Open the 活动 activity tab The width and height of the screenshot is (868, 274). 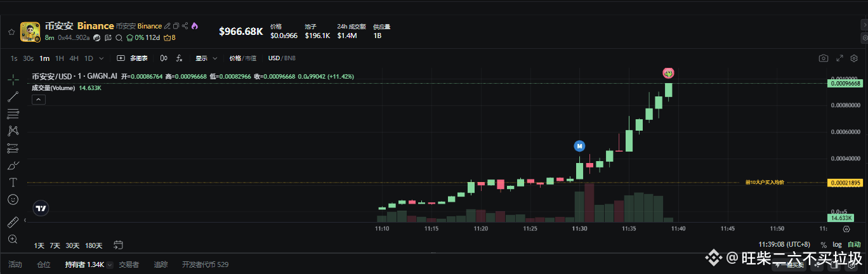(15, 264)
